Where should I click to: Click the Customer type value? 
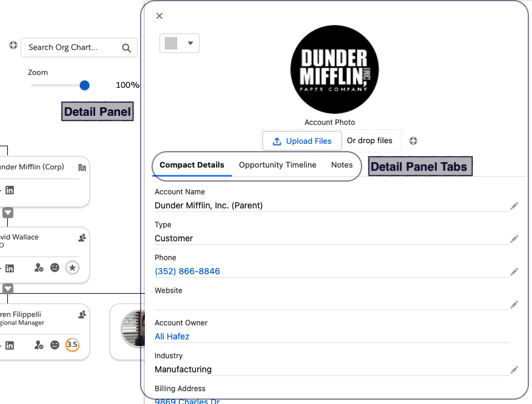(173, 238)
